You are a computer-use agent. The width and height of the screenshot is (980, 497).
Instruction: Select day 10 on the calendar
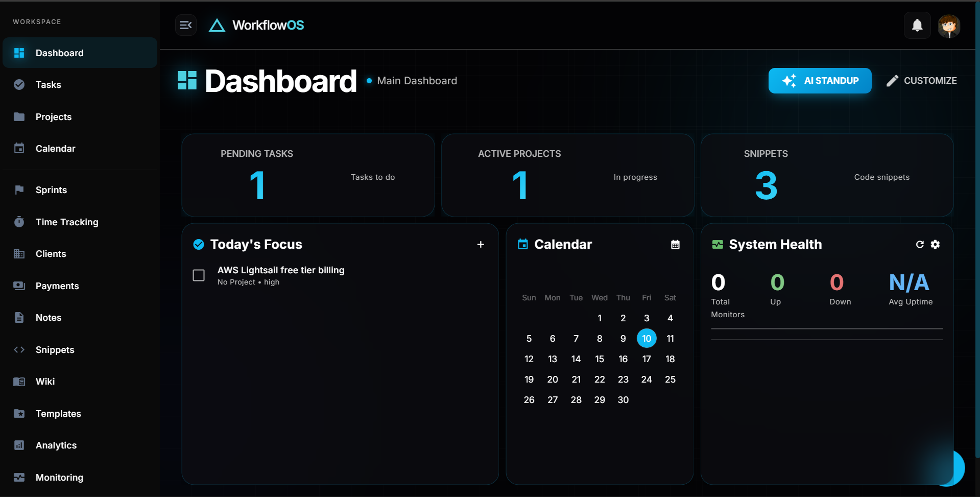[646, 338]
